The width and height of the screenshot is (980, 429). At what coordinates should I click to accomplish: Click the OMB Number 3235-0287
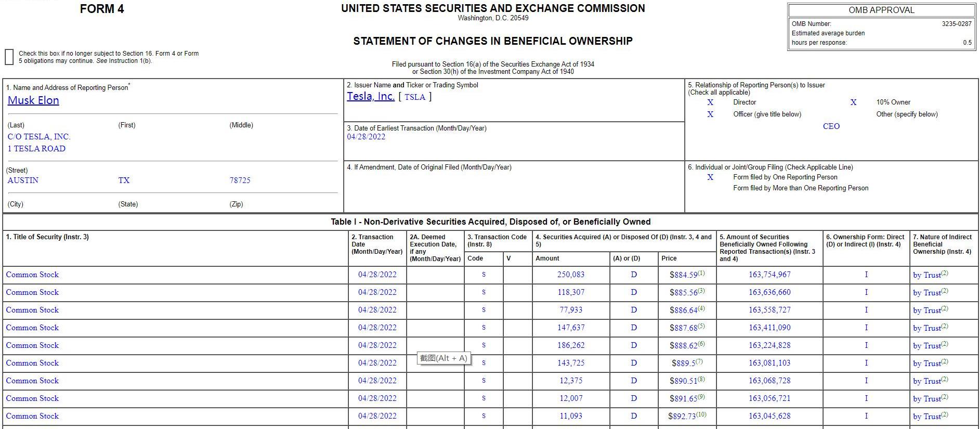pyautogui.click(x=956, y=24)
